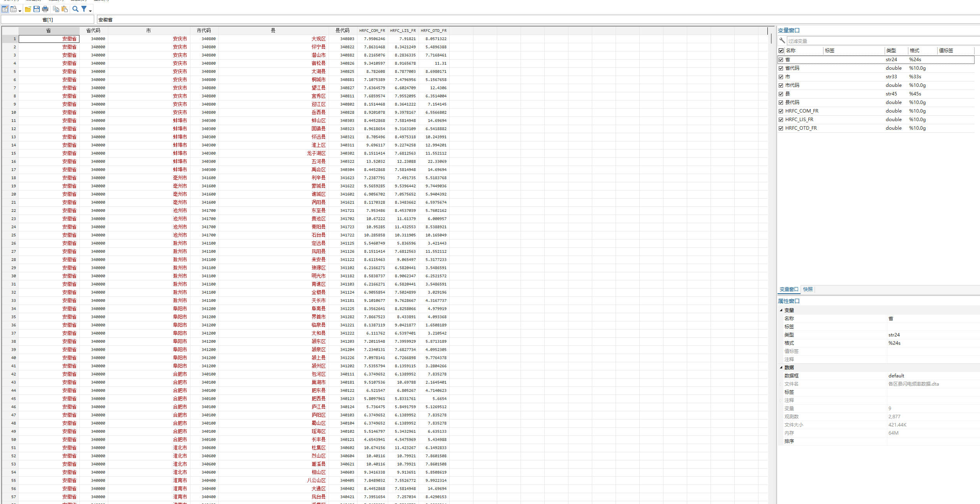Switch to the 快照 tab
This screenshot has width=980, height=504.
[x=808, y=289]
